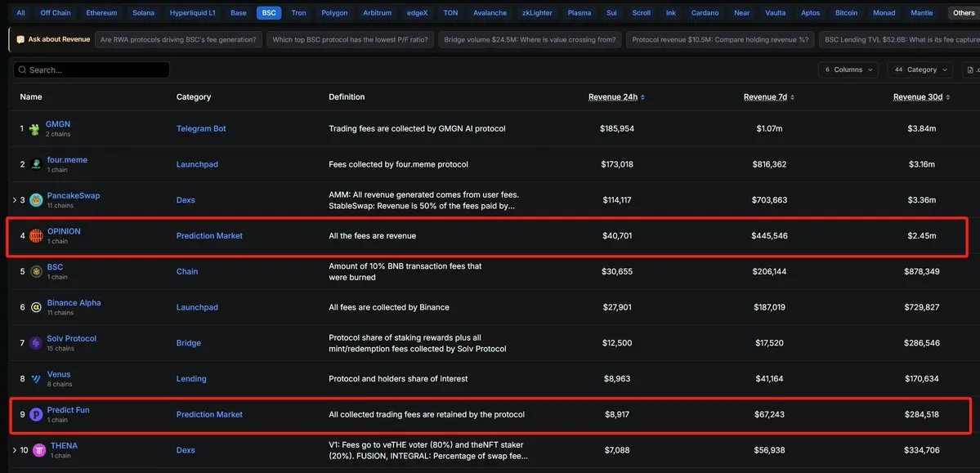Click the $445,546 revenue value
Screen dimensions: 980x473
(x=769, y=235)
